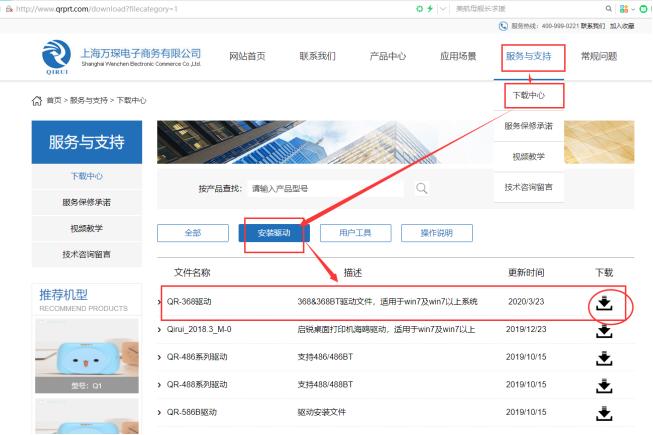Open 下载中心 in the left sidebar
The image size is (653, 435).
click(x=87, y=176)
